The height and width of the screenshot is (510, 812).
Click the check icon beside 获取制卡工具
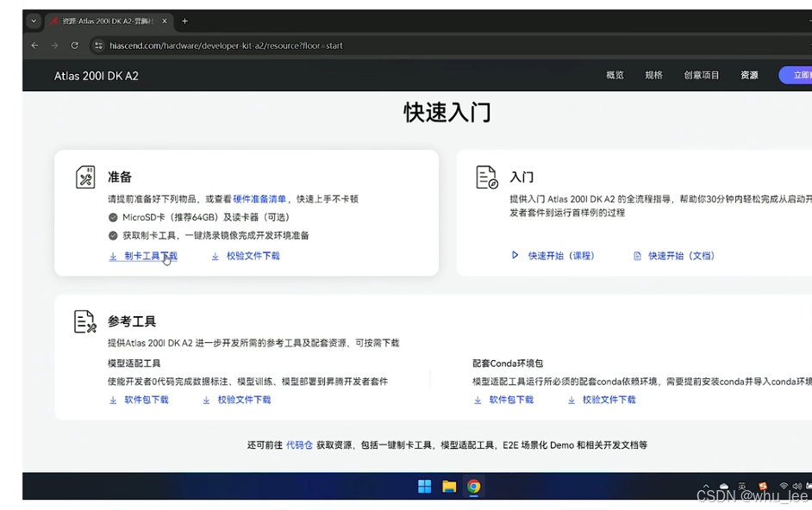coord(113,235)
